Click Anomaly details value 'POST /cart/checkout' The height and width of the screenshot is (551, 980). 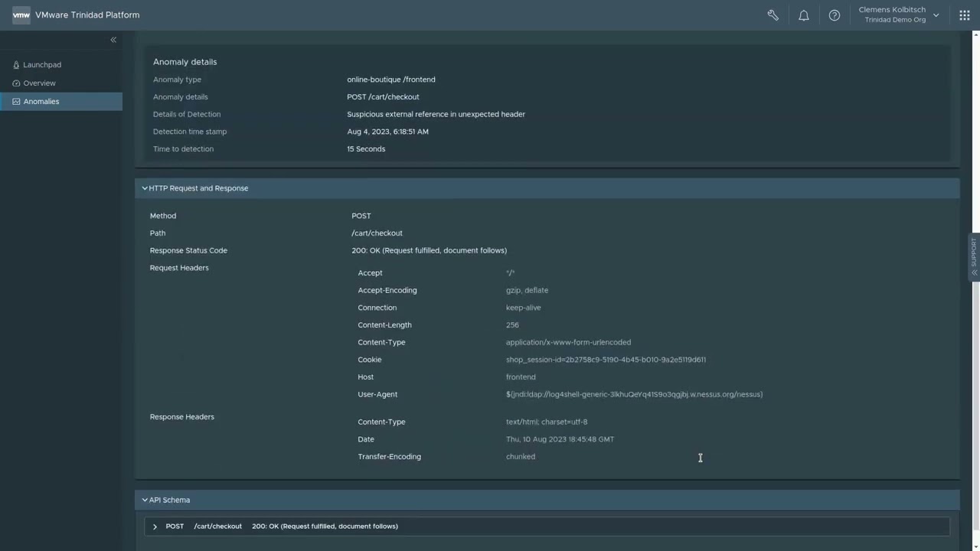point(383,97)
